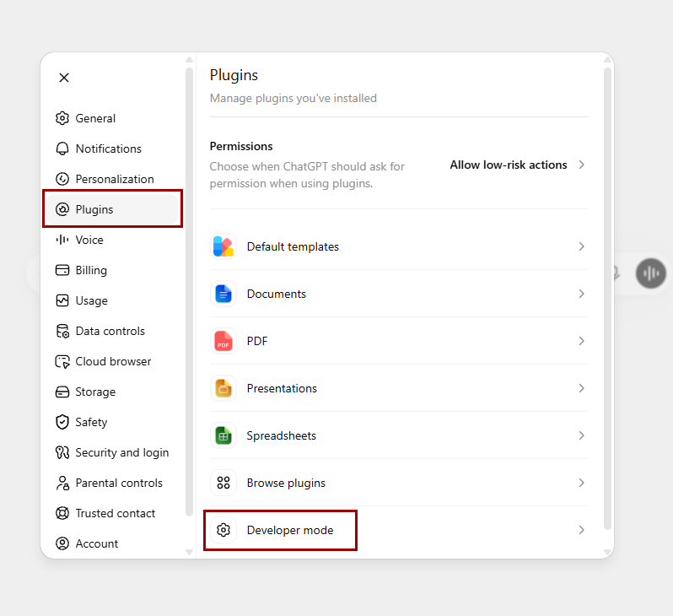
Task: Open the Usage tab
Action: [112, 300]
